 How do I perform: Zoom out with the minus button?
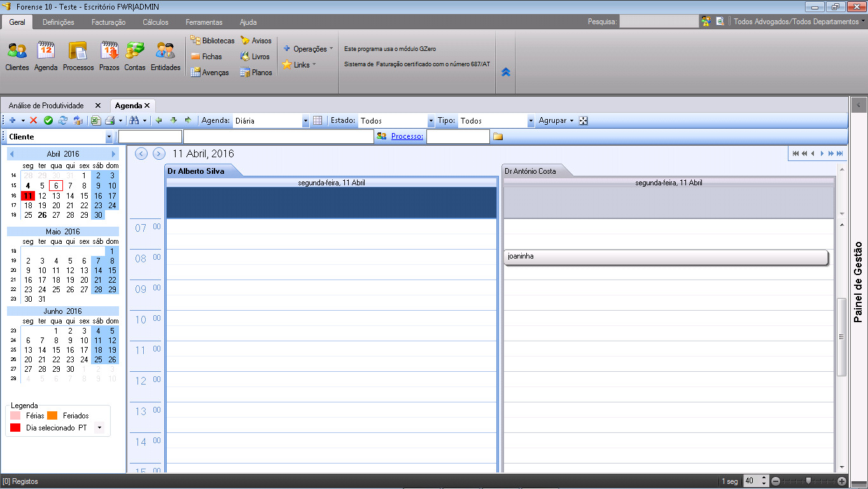pyautogui.click(x=776, y=481)
